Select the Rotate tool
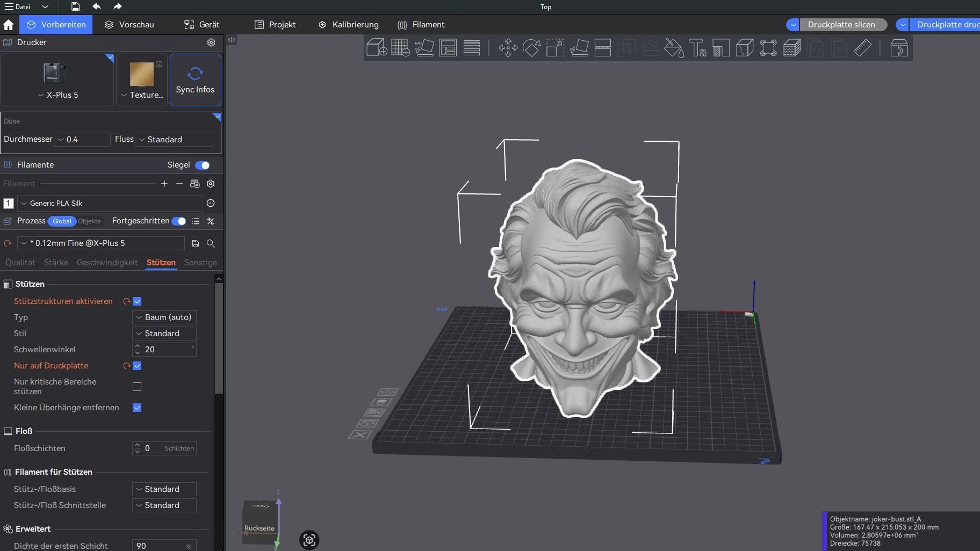 531,48
